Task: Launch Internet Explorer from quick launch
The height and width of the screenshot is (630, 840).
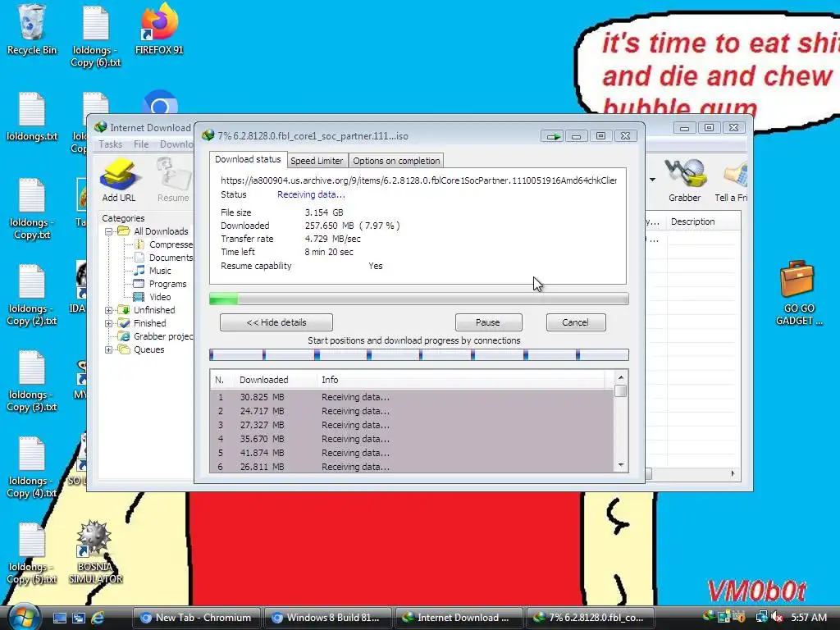Action: tap(98, 618)
